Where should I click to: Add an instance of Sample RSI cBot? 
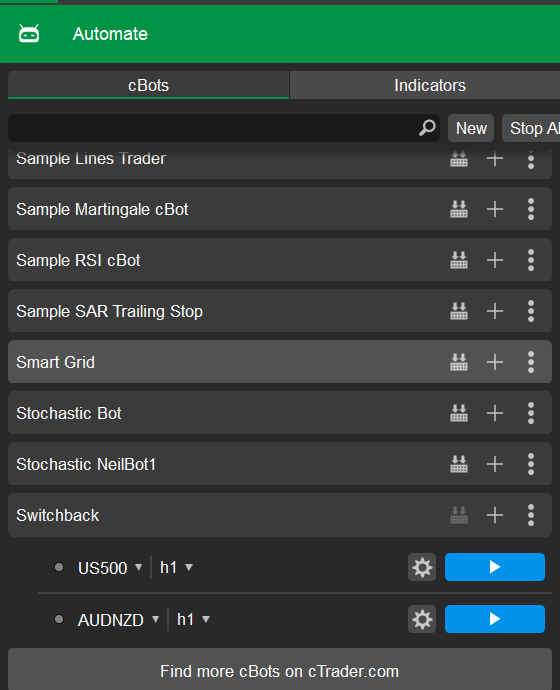pos(495,260)
